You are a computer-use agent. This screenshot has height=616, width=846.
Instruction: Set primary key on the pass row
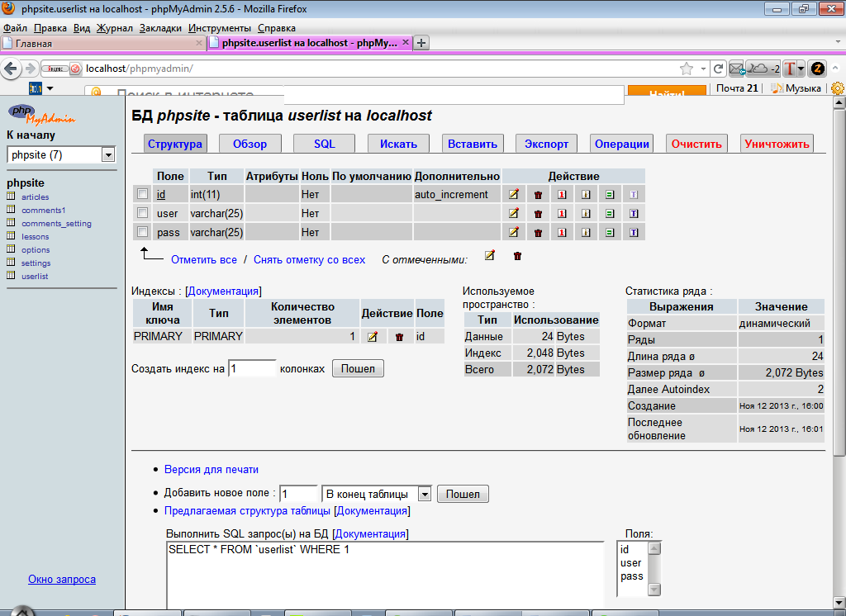click(562, 233)
